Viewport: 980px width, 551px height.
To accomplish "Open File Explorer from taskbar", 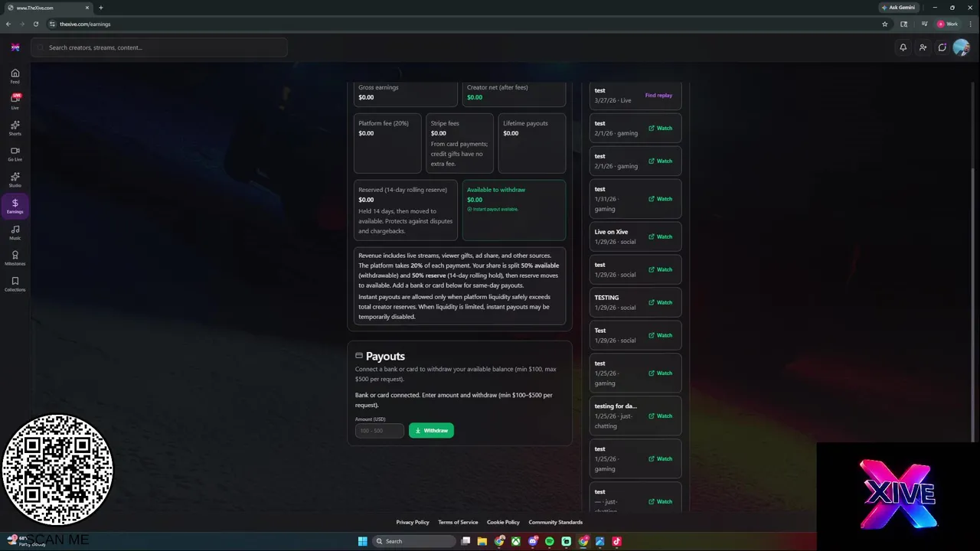I will [482, 541].
